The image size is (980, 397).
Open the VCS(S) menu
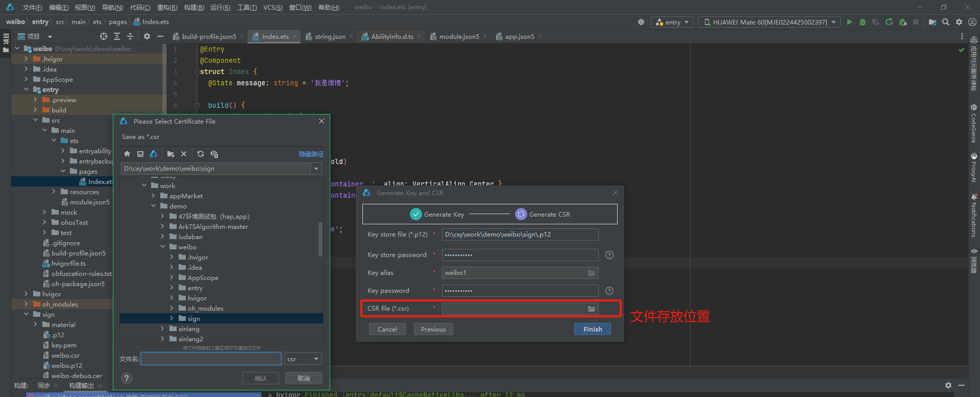pyautogui.click(x=273, y=7)
